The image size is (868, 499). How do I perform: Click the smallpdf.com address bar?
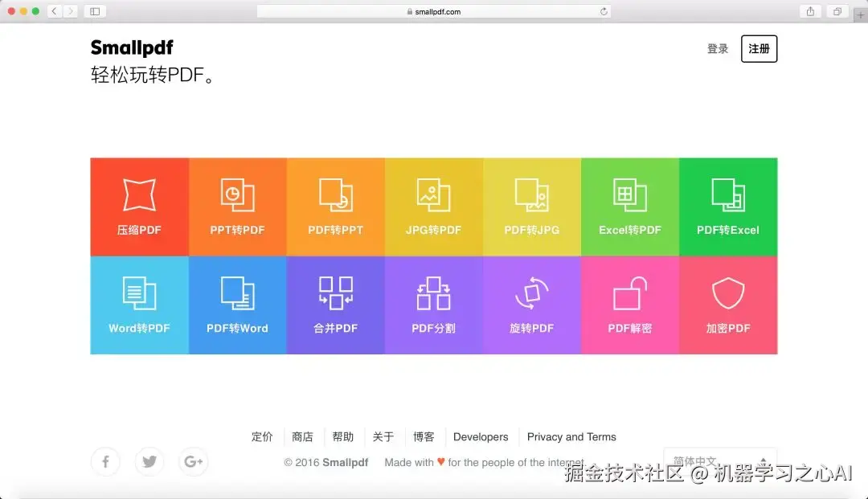click(434, 11)
